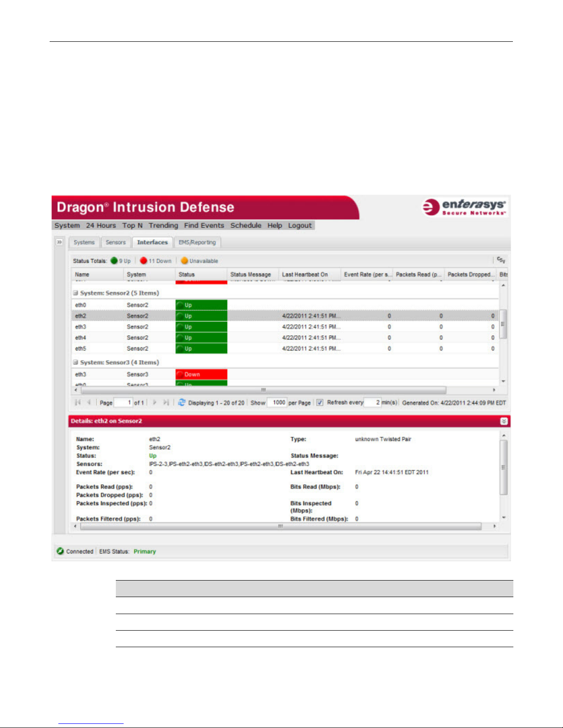Click the Last Heartbeat On date value in details
The height and width of the screenshot is (728, 563).
click(392, 472)
